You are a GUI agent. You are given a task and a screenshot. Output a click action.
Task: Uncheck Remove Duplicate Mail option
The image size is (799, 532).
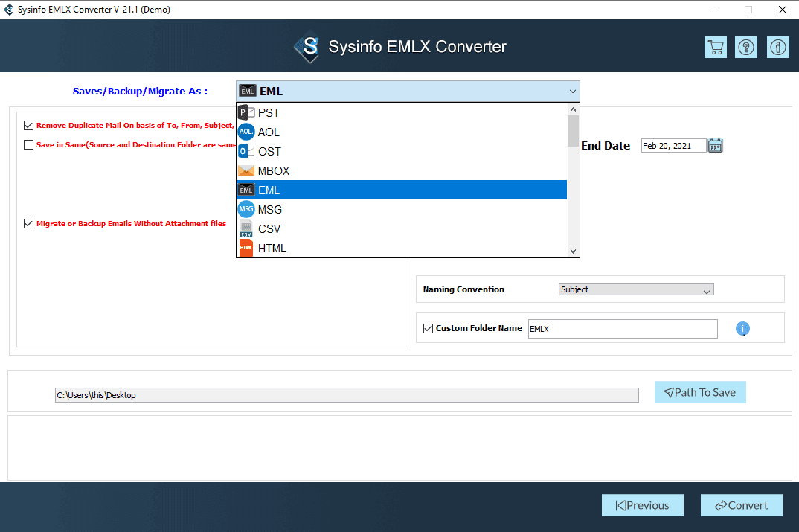(x=28, y=125)
